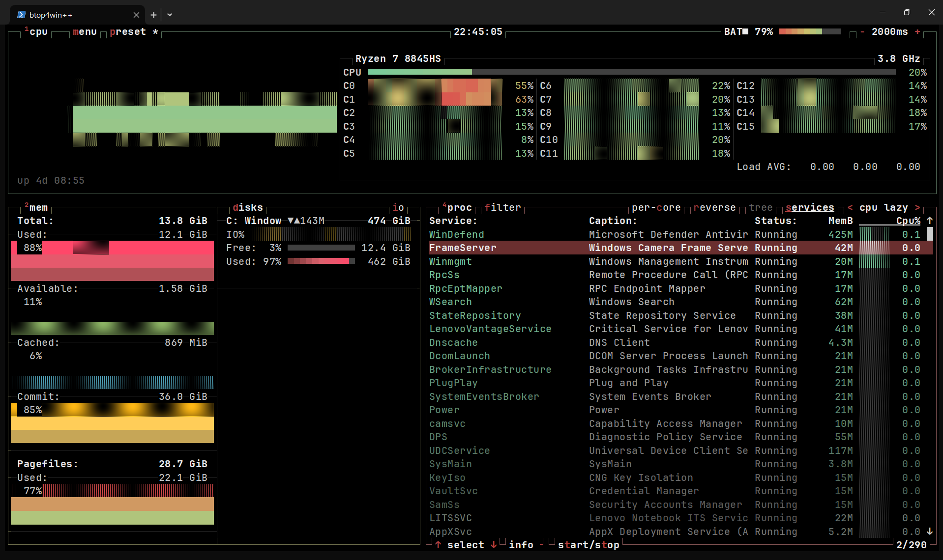Select next sort column with right arrow

917,207
